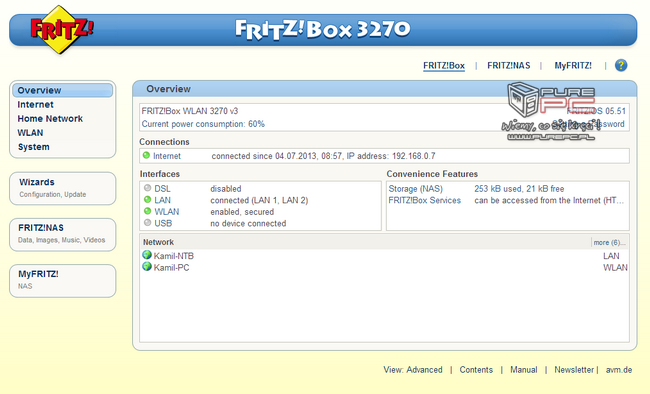650x394 pixels.
Task: Click the FRITZ! logo in the header
Action: [x=62, y=29]
